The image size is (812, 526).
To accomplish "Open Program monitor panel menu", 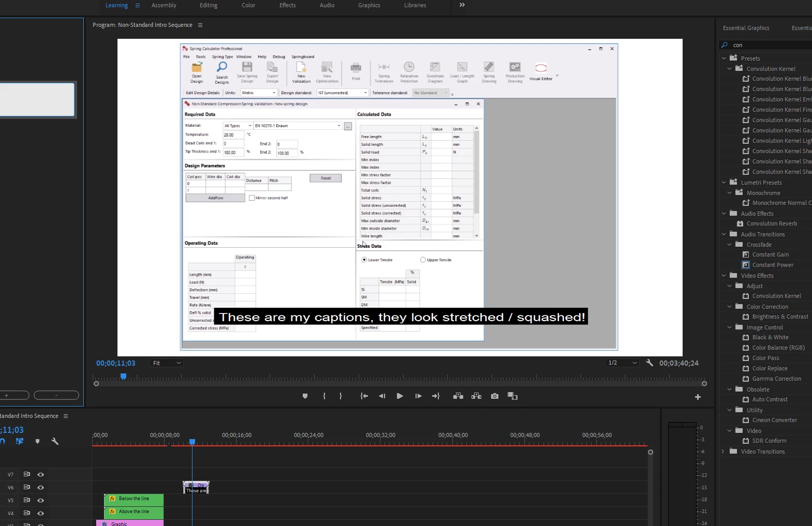I will pos(200,25).
